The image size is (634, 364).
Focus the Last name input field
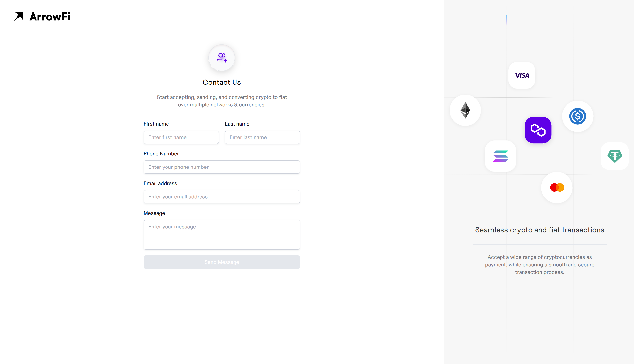[262, 137]
